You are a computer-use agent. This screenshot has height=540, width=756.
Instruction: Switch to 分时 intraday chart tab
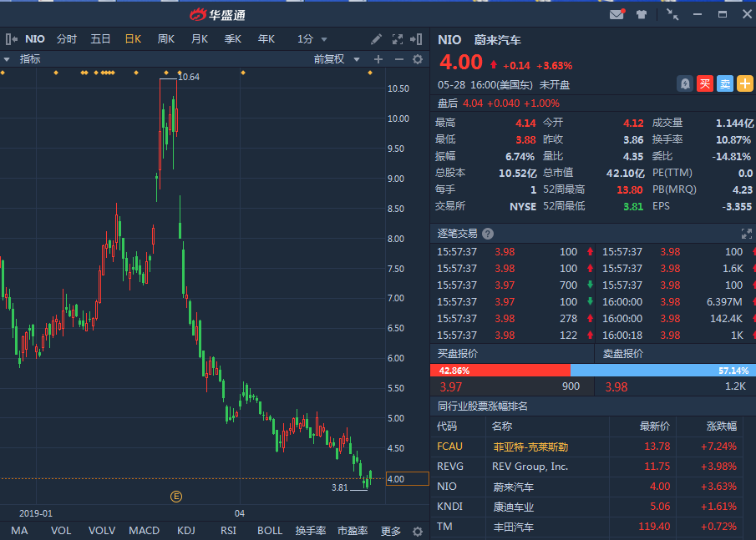coord(67,39)
